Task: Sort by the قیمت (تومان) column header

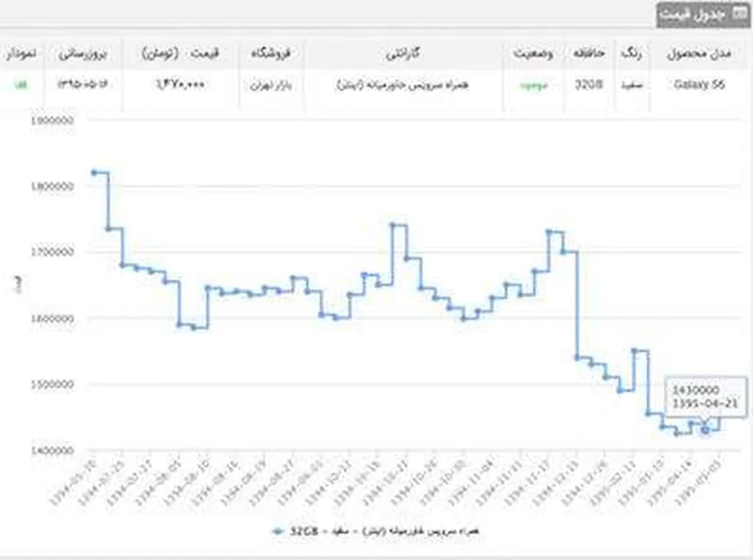Action: click(181, 54)
